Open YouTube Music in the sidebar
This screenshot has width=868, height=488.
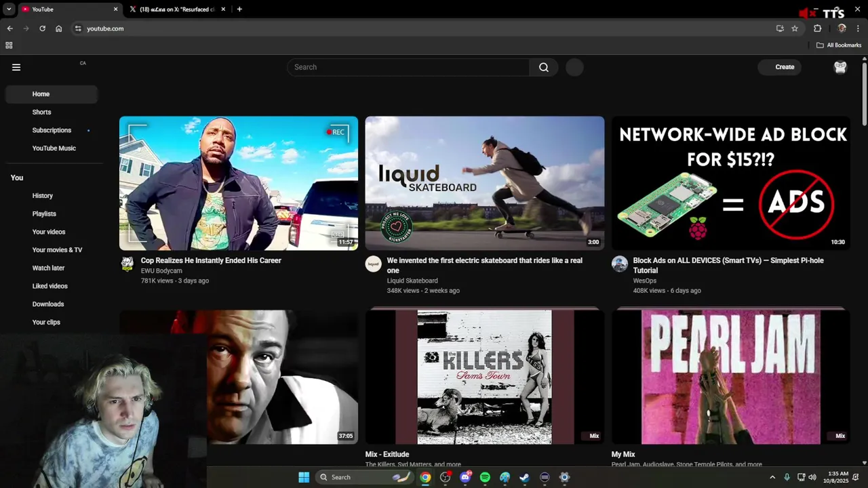52,148
